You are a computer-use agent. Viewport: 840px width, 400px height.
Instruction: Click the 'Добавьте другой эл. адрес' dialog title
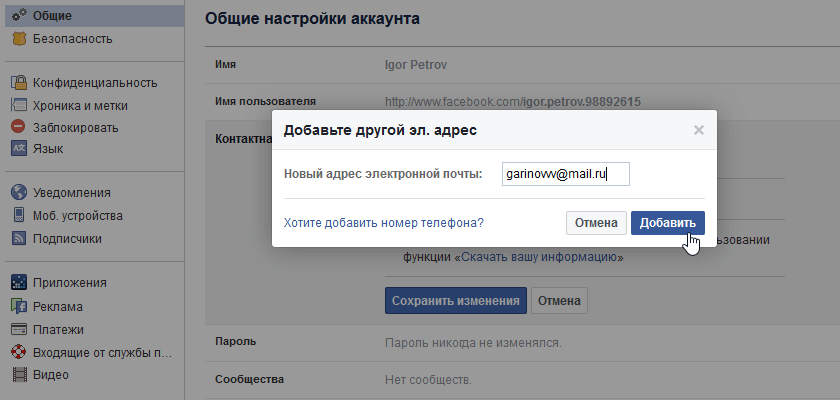pos(380,130)
